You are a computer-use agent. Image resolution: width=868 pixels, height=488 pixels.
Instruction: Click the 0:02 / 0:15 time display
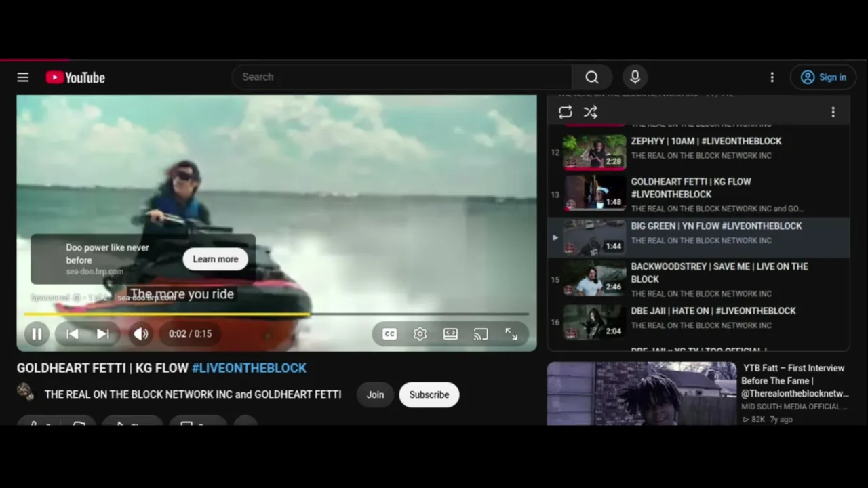point(191,333)
